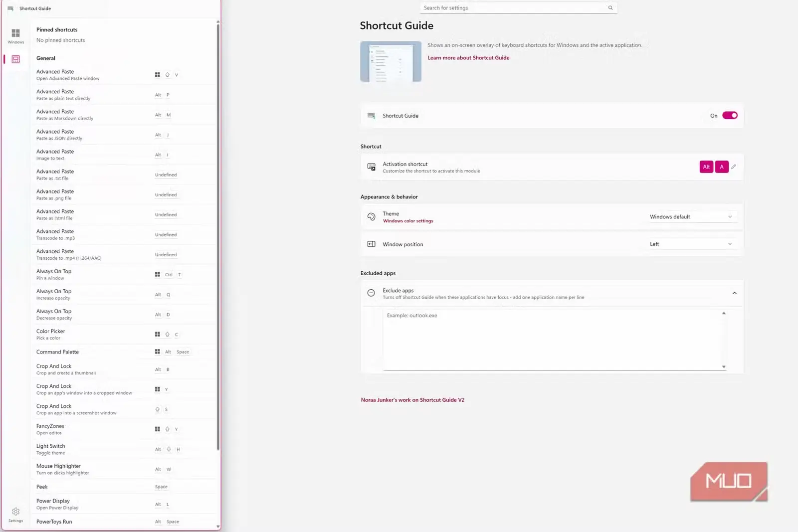Open Learn more about Shortcut Guide link

click(x=468, y=58)
